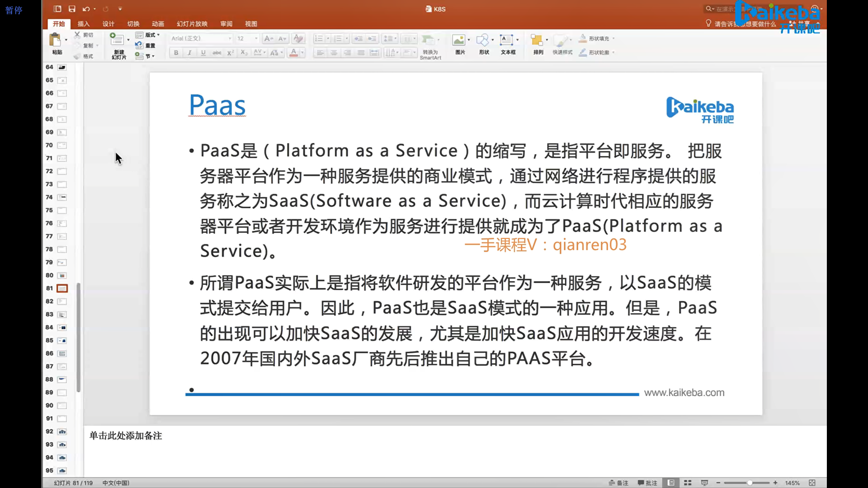
Task: Click the save icon in title bar
Action: coord(72,9)
